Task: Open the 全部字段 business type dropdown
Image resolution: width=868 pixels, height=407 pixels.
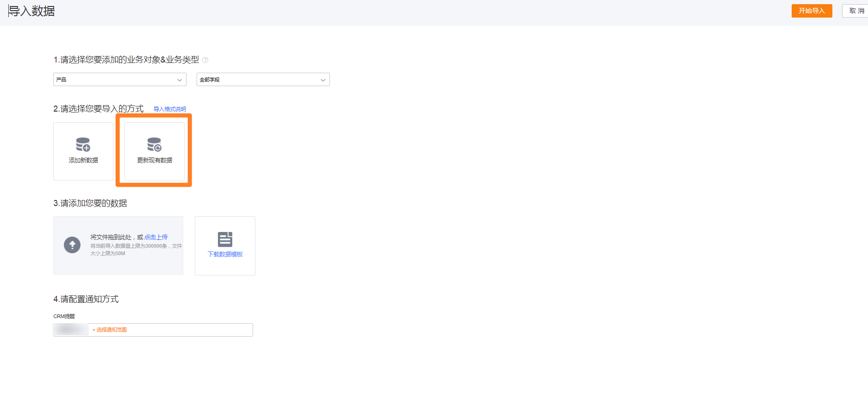Action: coord(263,80)
